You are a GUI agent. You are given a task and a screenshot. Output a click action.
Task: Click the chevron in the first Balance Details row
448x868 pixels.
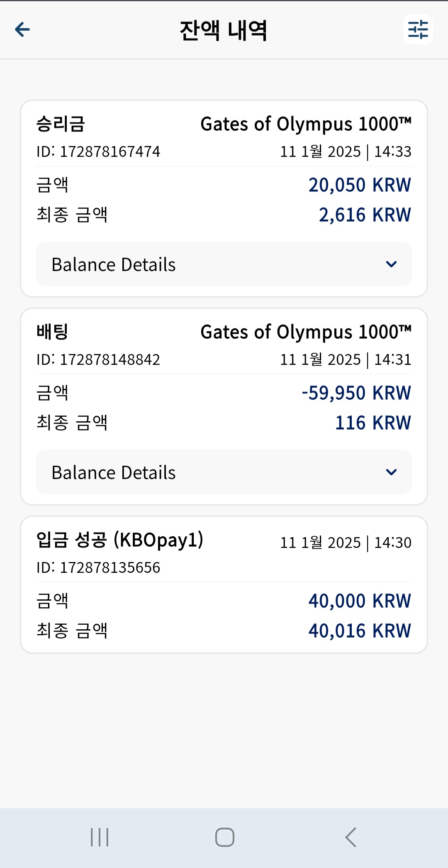(x=391, y=264)
